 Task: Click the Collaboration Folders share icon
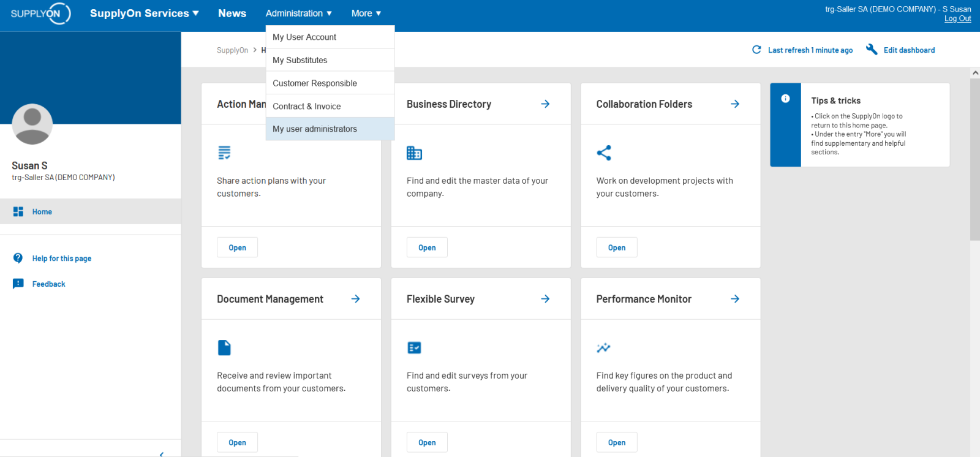pyautogui.click(x=604, y=153)
